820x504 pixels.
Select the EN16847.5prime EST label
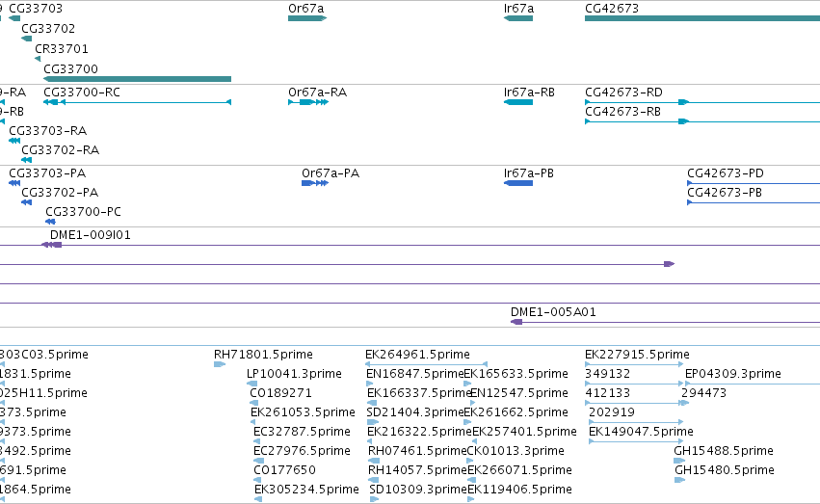(x=415, y=374)
